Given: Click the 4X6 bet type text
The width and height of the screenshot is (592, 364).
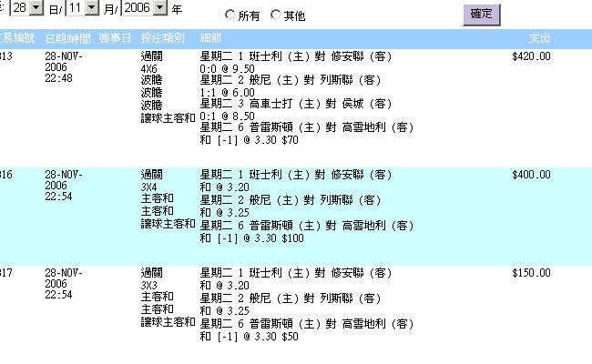Looking at the screenshot, I should 148,69.
